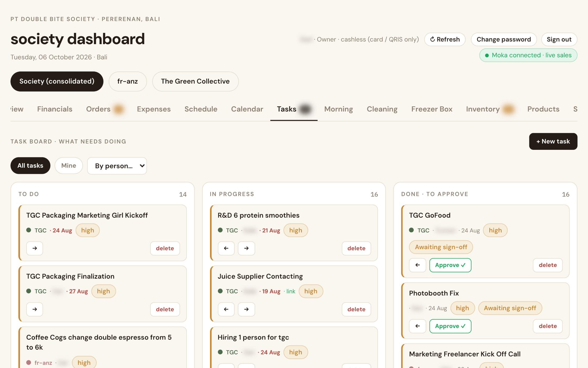Delete Juice Supplier Contacting task
Viewport: 588px width, 368px height.
tap(356, 309)
